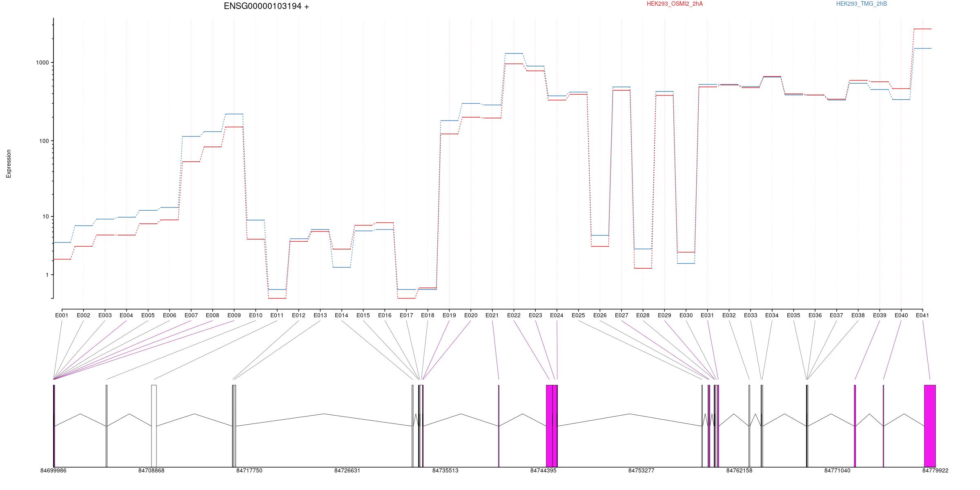Viewport: 980px width, 490px height.
Task: Click genomic coordinate 84717750
Action: point(249,470)
